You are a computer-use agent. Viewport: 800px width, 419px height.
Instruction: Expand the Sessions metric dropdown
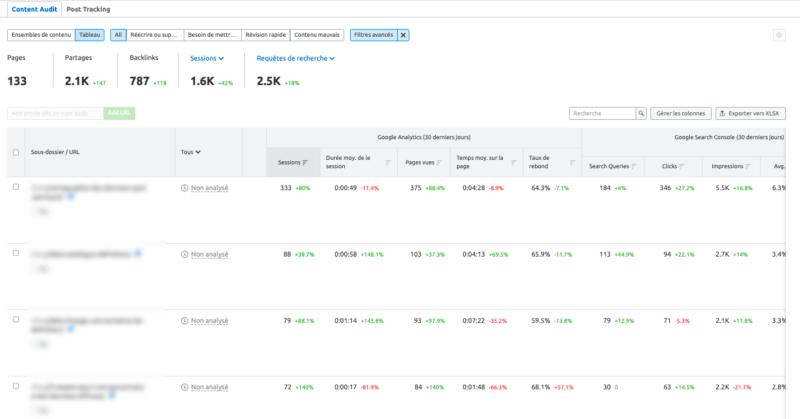(207, 59)
